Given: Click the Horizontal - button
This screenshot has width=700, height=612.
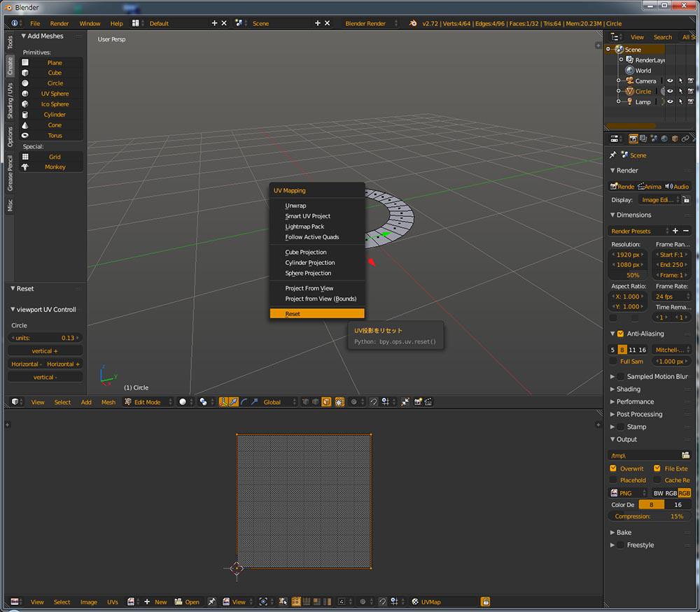Looking at the screenshot, I should pyautogui.click(x=27, y=364).
